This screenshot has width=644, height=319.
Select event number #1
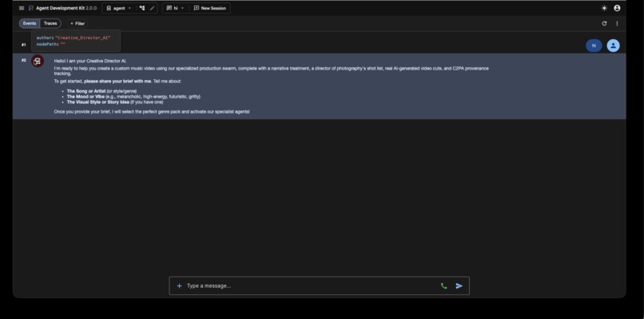(23, 45)
